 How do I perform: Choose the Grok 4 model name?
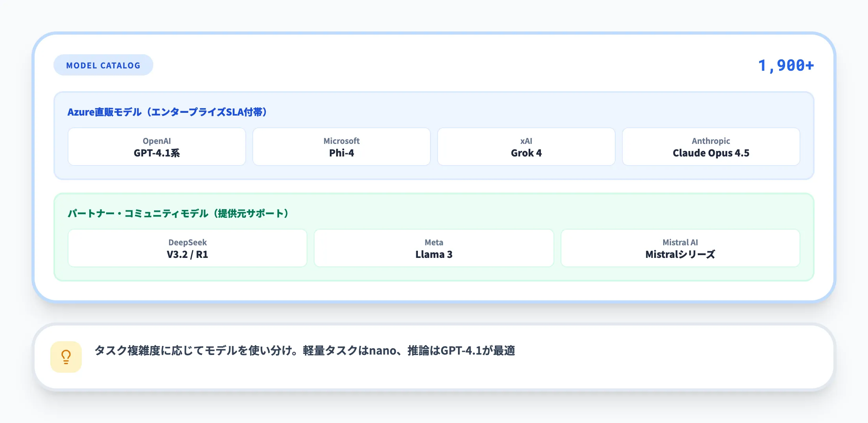[526, 153]
